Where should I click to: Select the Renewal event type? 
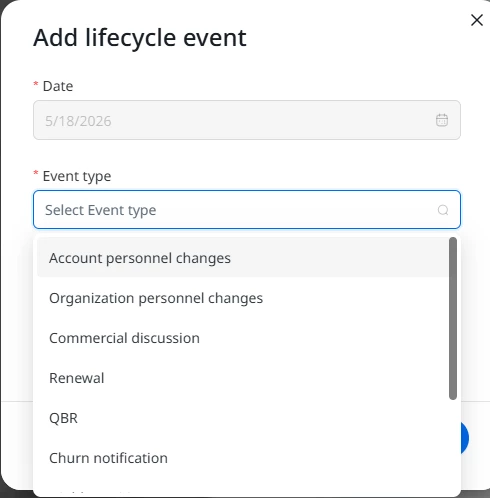pos(242,378)
